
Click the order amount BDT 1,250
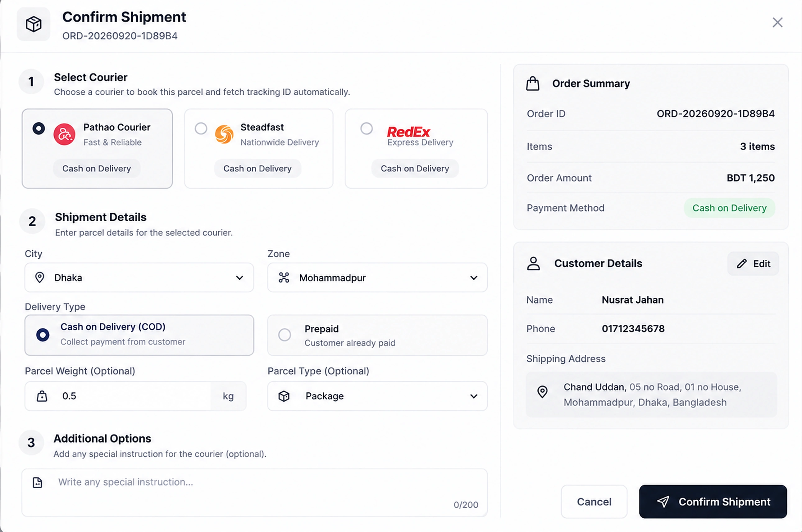tap(750, 178)
